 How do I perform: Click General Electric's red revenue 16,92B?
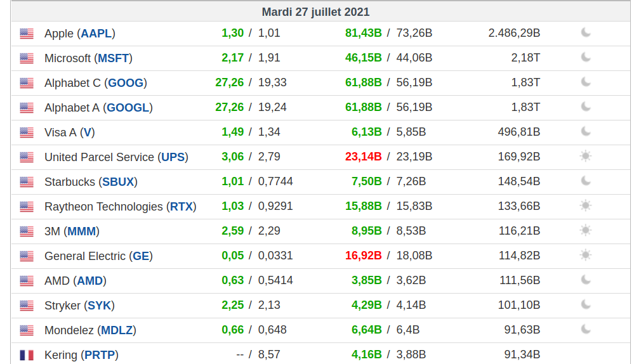pos(364,256)
